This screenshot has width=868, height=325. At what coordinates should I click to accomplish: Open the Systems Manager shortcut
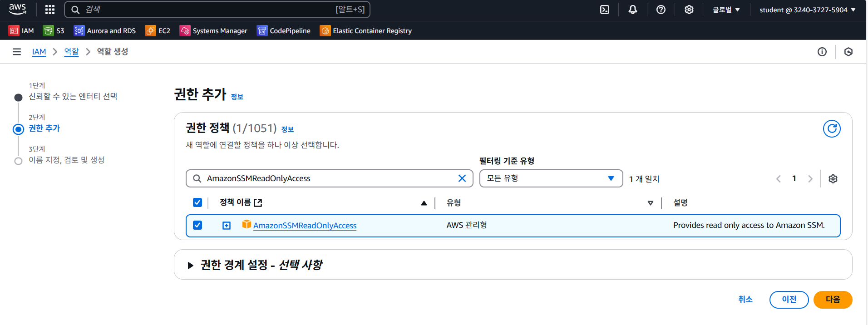coord(213,30)
